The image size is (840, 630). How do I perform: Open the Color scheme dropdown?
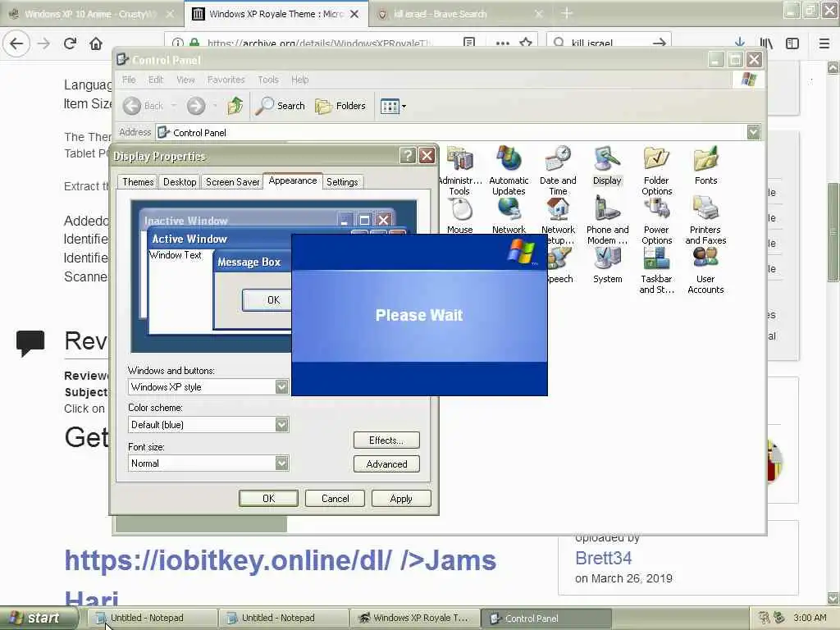click(x=282, y=425)
